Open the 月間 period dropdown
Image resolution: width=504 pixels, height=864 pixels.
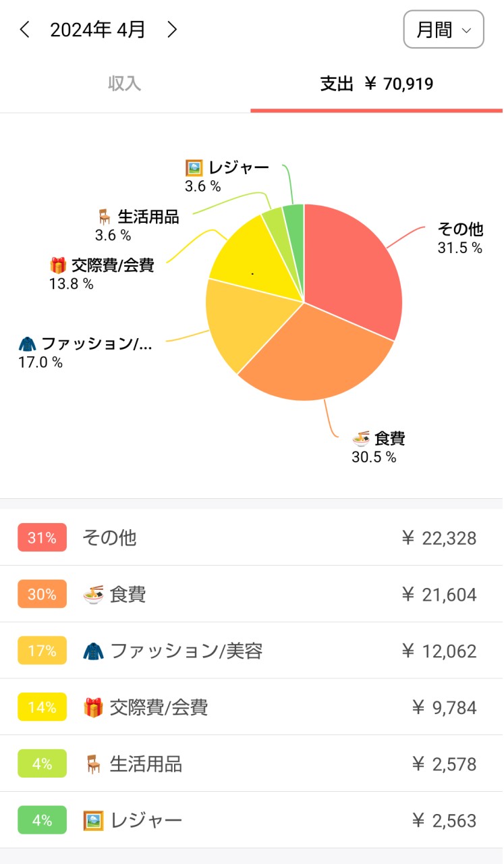(x=443, y=30)
